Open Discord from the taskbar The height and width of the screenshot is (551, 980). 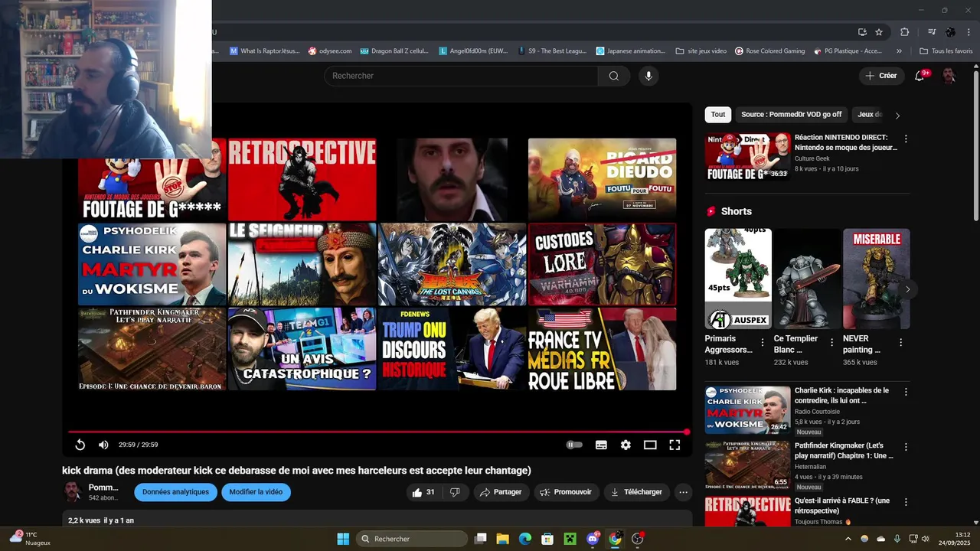[x=593, y=539]
